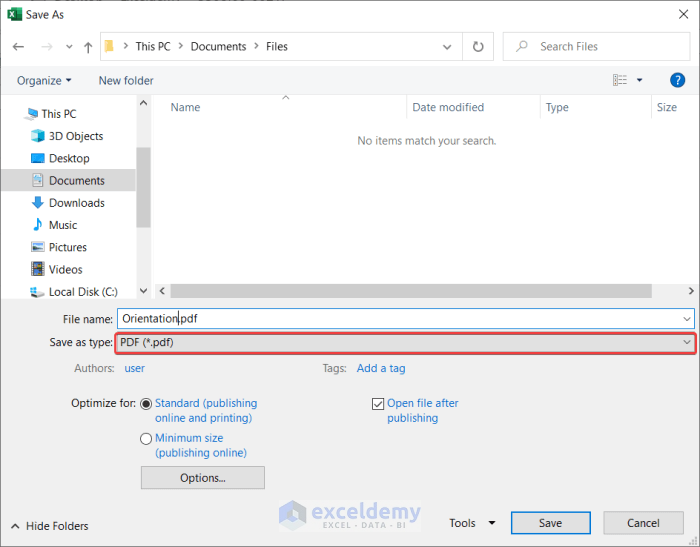
Task: Click the Authors value 'user'
Action: pyautogui.click(x=134, y=368)
